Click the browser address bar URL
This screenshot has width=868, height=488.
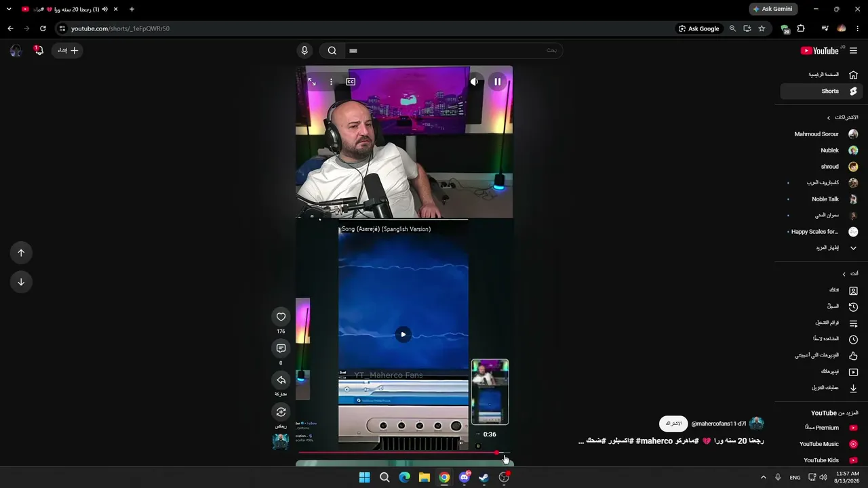point(120,28)
